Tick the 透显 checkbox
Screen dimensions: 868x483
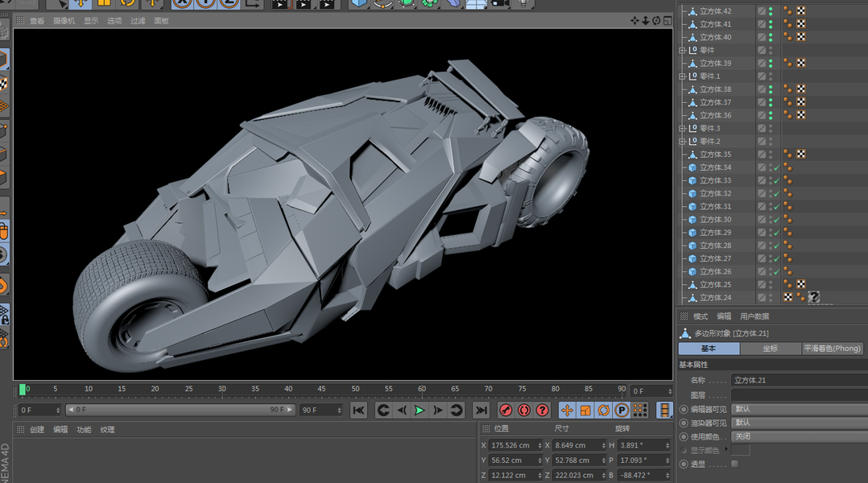(x=734, y=464)
